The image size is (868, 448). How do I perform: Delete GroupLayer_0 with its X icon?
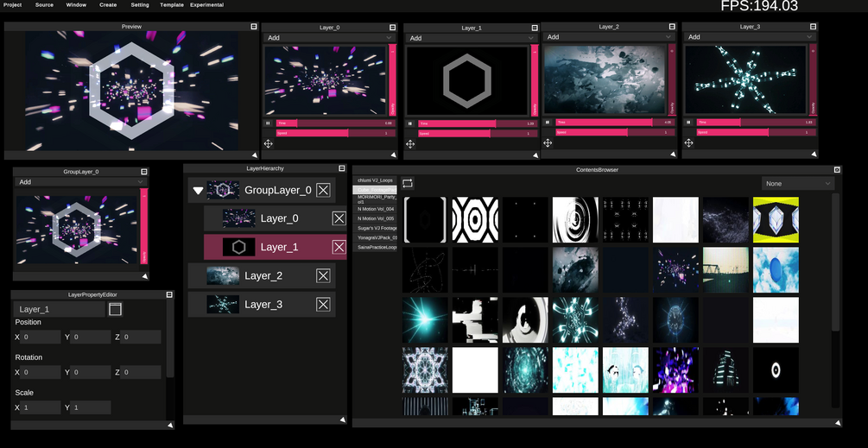323,190
